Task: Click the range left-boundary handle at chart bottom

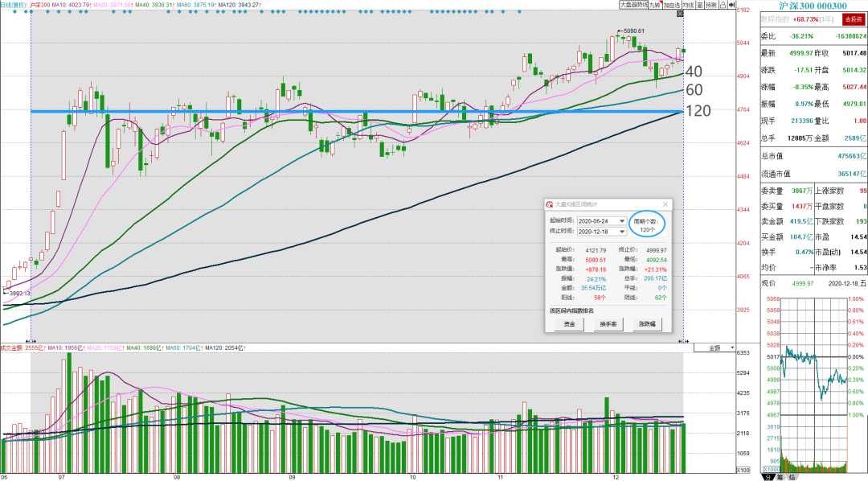Action: pyautogui.click(x=30, y=341)
